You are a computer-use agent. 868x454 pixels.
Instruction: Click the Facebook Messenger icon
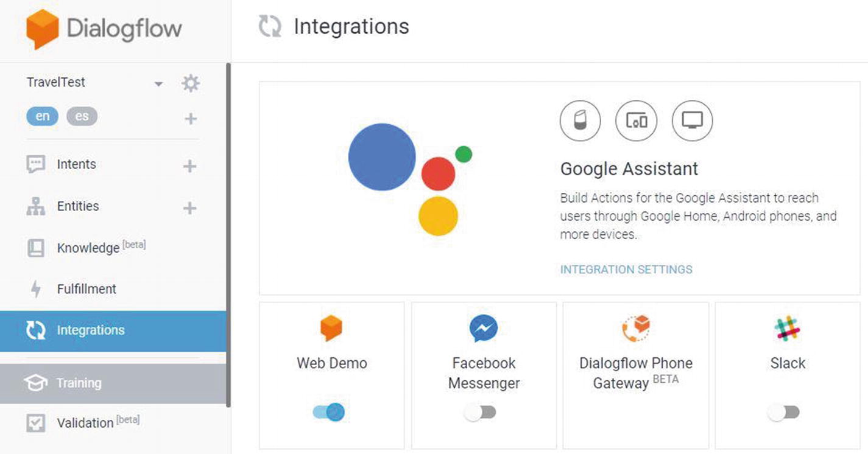click(484, 329)
